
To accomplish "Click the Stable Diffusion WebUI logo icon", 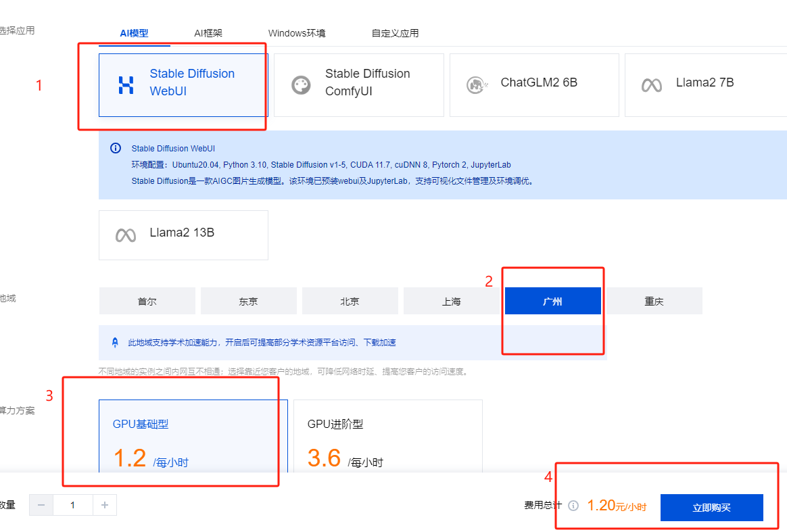I will tap(126, 85).
